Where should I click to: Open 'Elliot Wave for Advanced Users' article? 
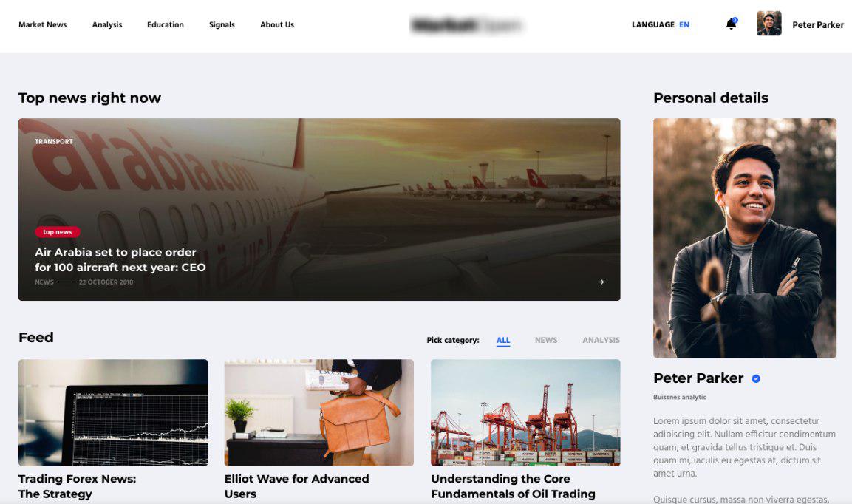[x=296, y=486]
